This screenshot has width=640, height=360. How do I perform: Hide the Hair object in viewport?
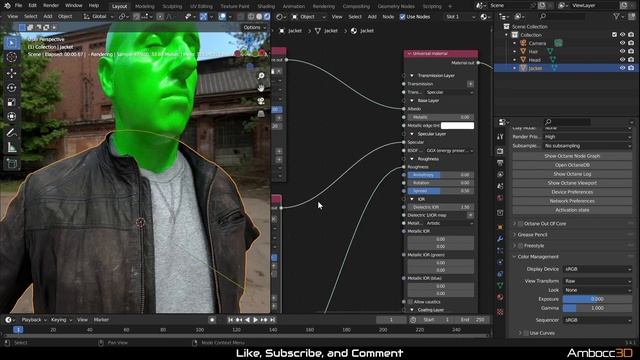point(622,51)
